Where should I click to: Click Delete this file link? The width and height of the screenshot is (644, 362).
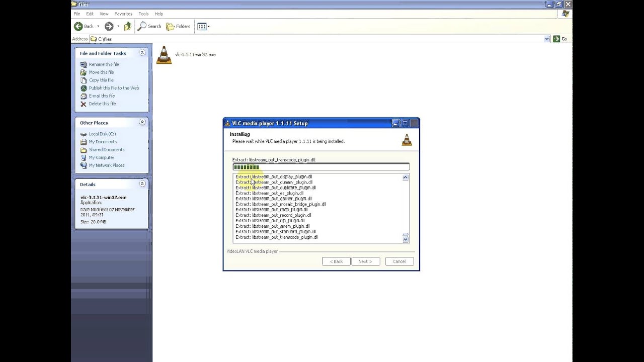(x=102, y=104)
